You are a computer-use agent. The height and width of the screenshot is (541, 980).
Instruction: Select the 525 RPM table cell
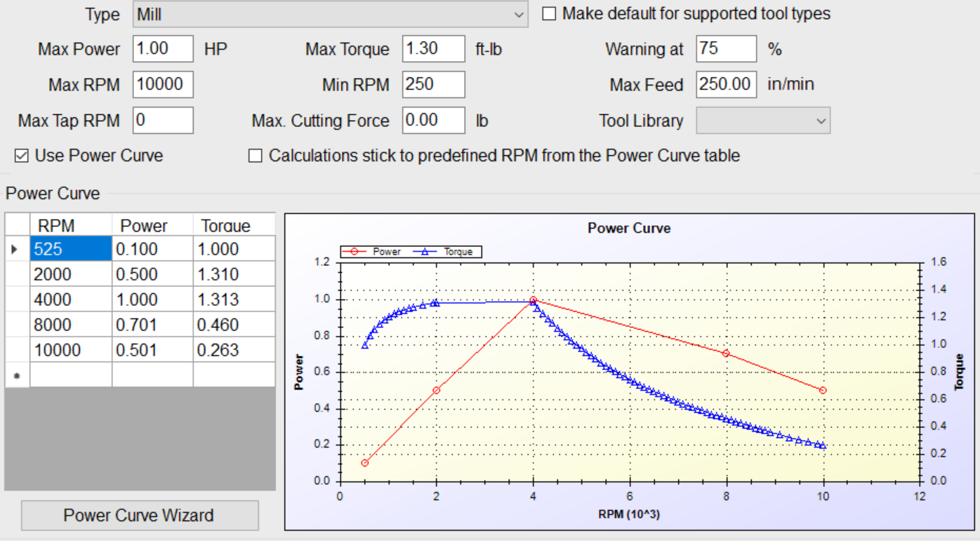70,249
